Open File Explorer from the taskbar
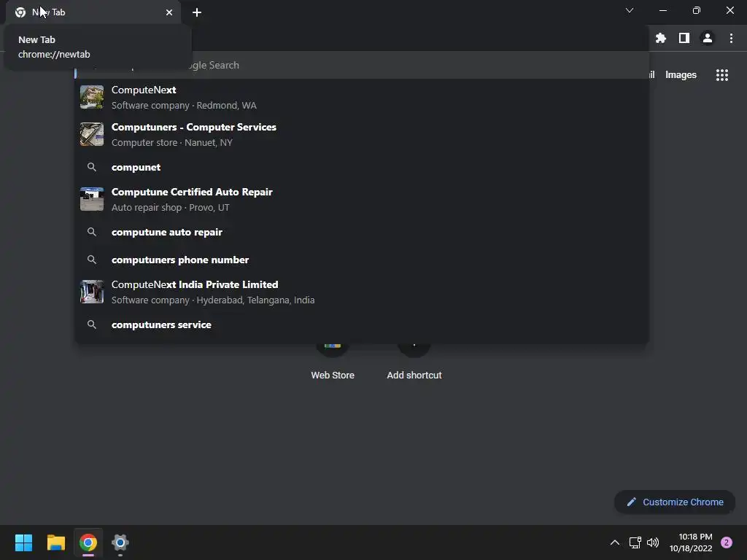 [55, 542]
